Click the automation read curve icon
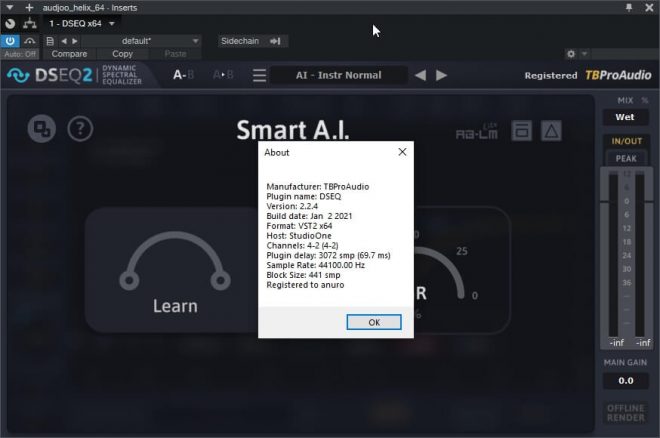Viewport: 660px width, 438px height. click(29, 41)
